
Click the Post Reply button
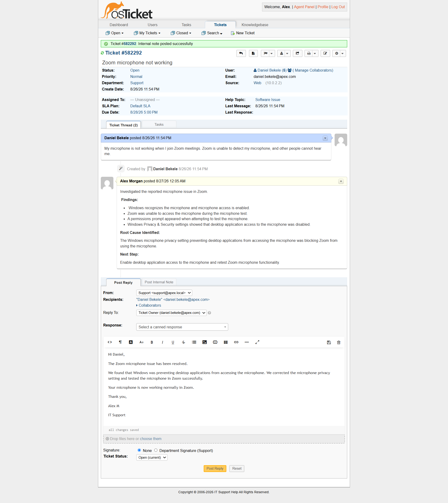coord(215,468)
